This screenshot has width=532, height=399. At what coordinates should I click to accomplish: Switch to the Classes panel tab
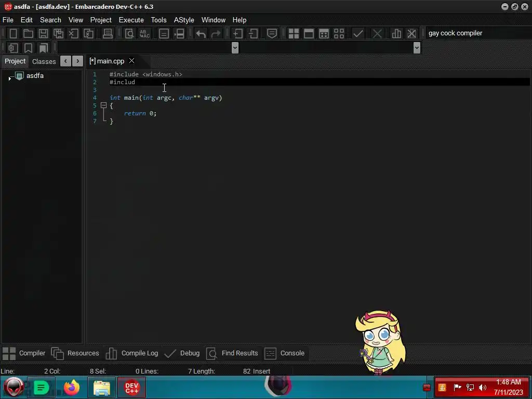(x=44, y=61)
